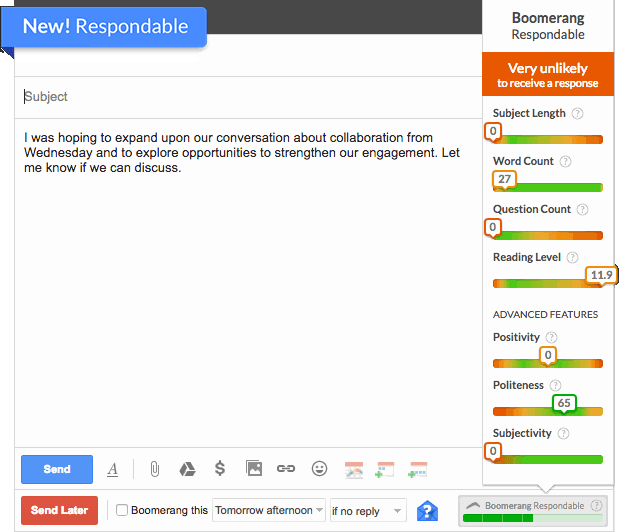Screen dimensions: 619x532
Task: Click the red Send Later button
Action: coord(59,510)
